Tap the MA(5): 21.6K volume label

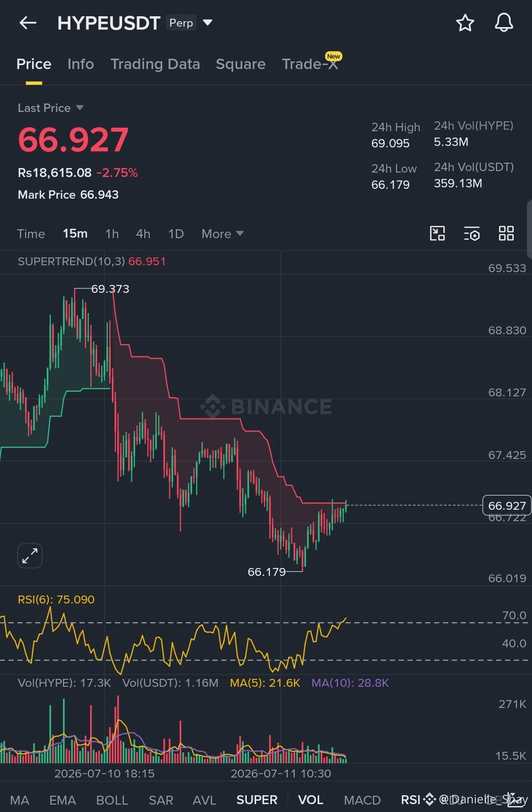pyautogui.click(x=265, y=683)
